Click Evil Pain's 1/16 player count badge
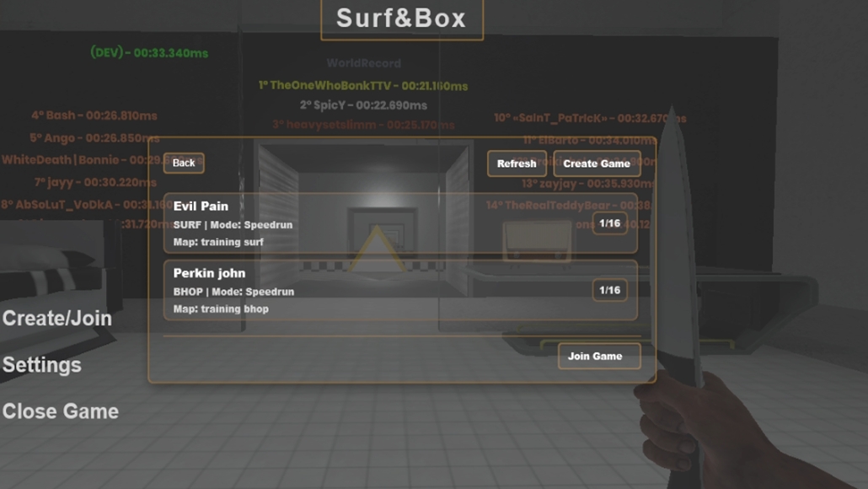868x489 pixels. (609, 223)
